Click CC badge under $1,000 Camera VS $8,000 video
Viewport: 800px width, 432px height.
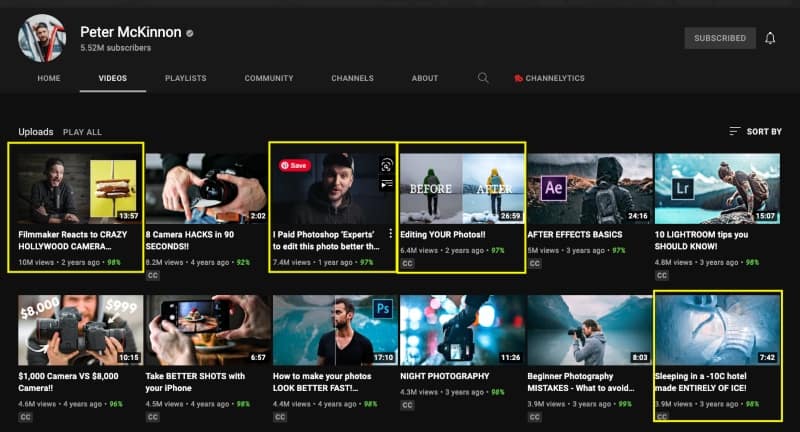pos(26,417)
